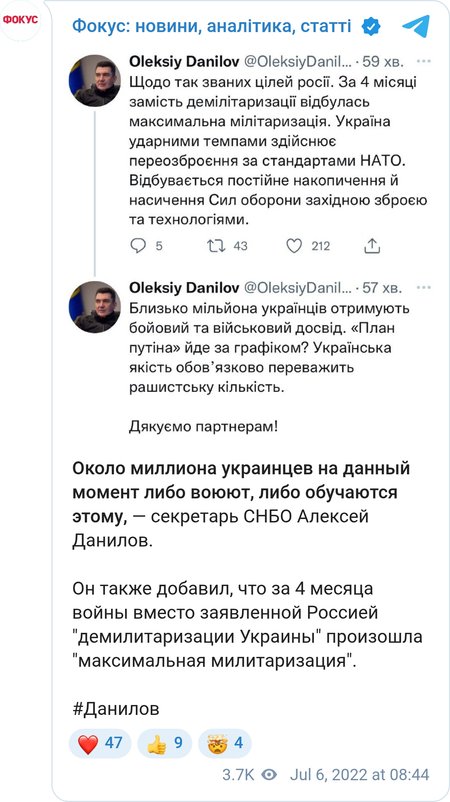The image size is (450, 802).
Task: Toggle the red heart reaction with 47
Action: pos(100,743)
